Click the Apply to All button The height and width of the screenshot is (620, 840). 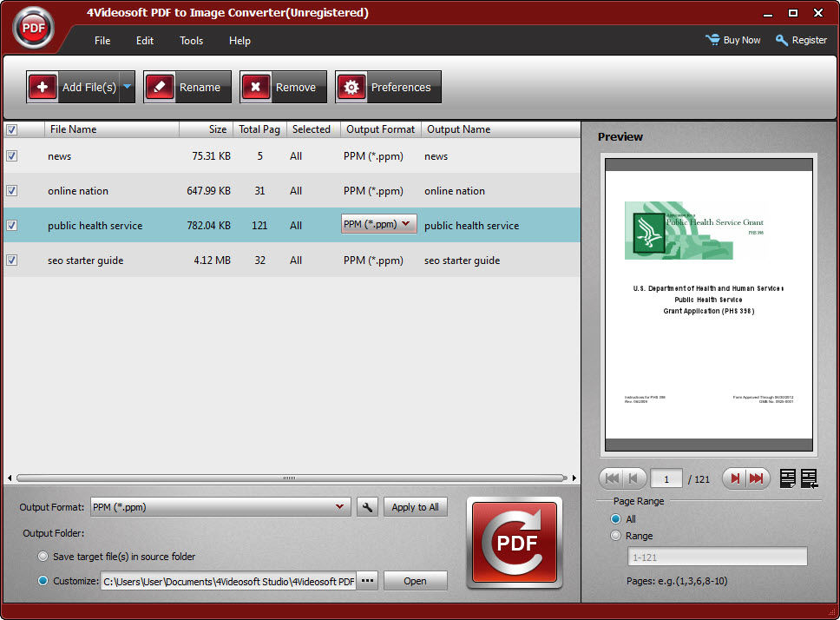(x=415, y=507)
